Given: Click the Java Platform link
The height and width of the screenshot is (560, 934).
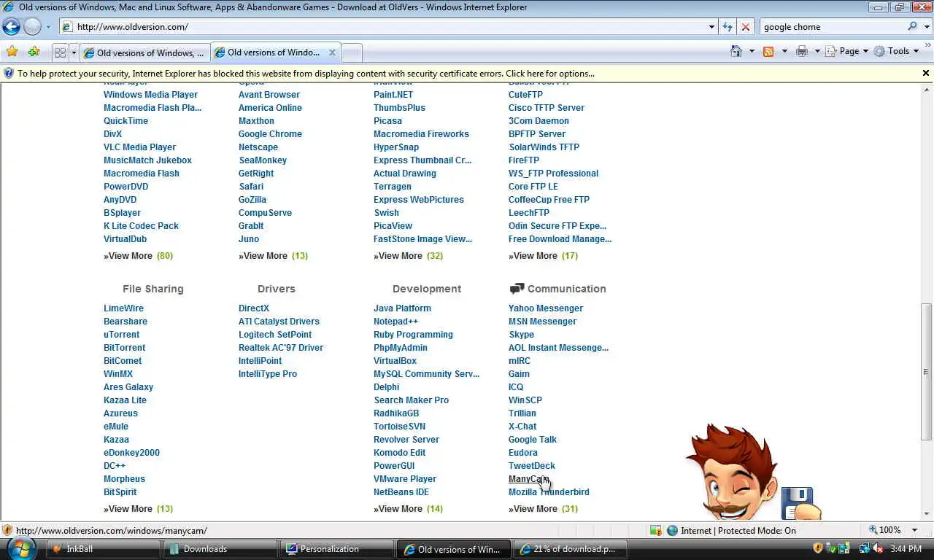Looking at the screenshot, I should (402, 308).
